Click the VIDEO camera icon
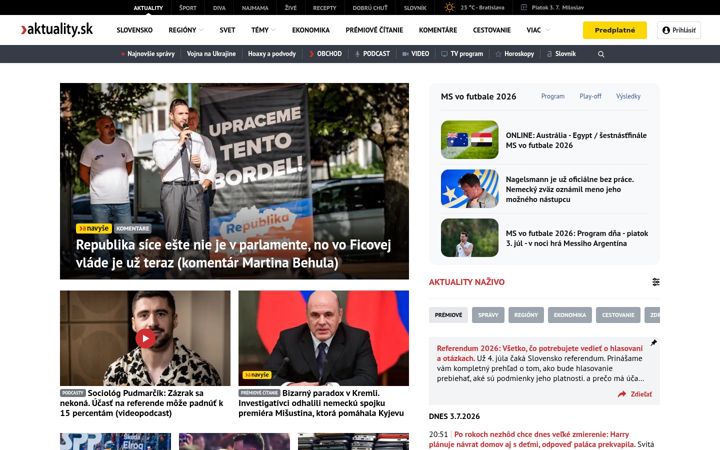 [x=405, y=54]
